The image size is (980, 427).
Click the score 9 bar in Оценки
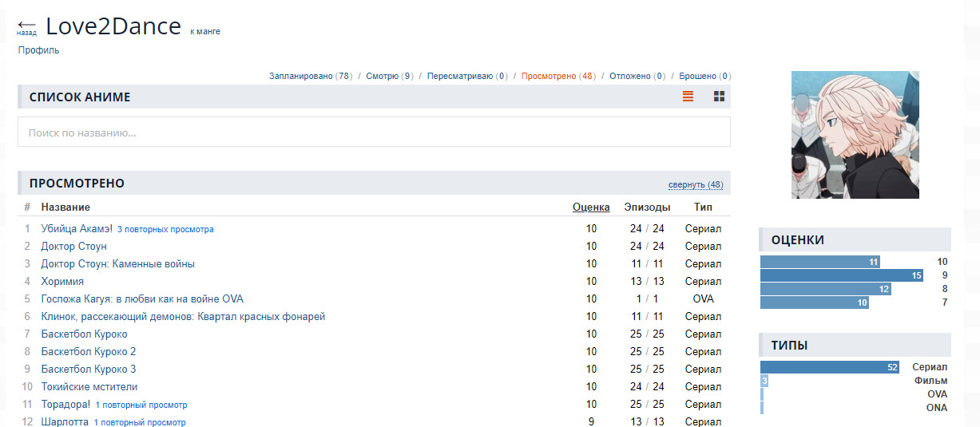pyautogui.click(x=841, y=275)
